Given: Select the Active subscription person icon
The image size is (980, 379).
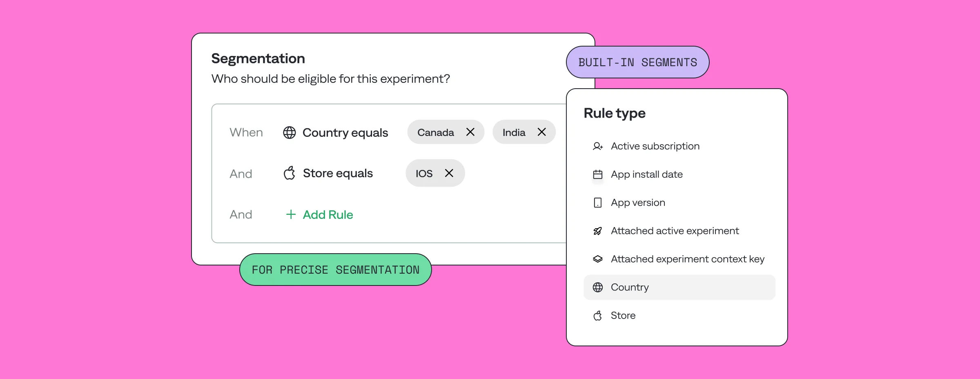Looking at the screenshot, I should coord(598,146).
